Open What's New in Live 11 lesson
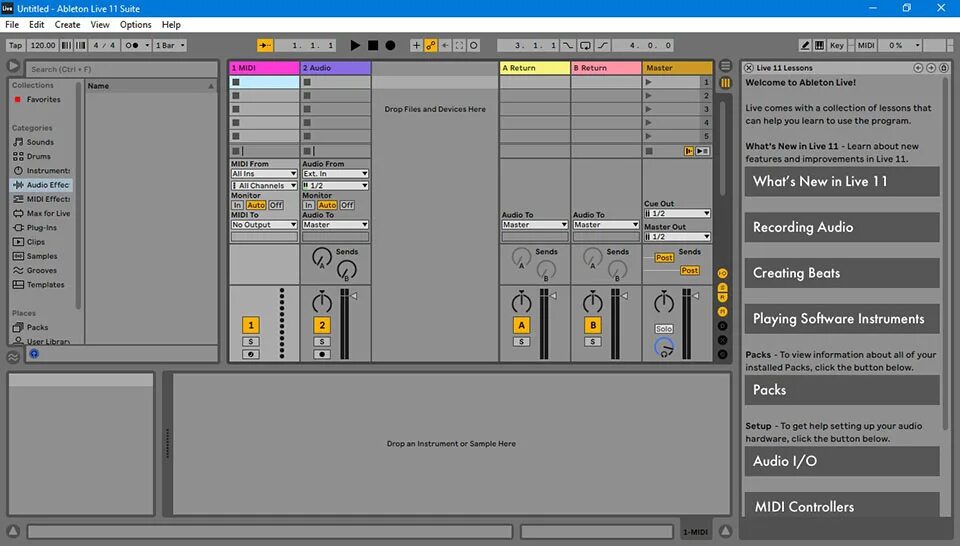The width and height of the screenshot is (960, 546). click(x=842, y=181)
